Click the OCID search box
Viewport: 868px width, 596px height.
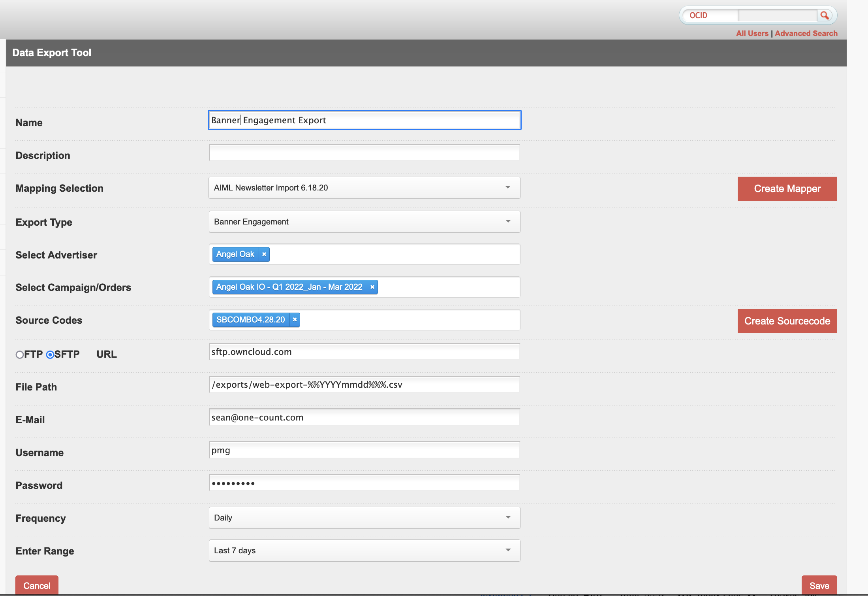tap(777, 15)
